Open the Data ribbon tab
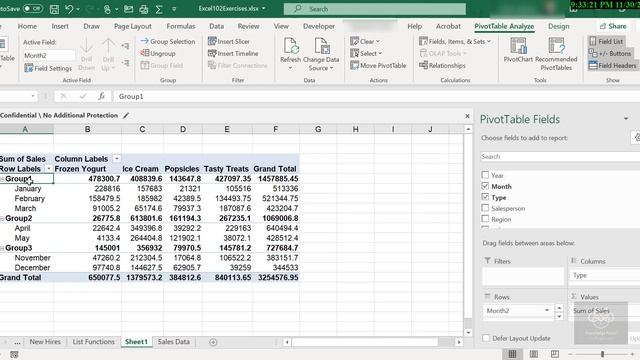 coord(216,26)
